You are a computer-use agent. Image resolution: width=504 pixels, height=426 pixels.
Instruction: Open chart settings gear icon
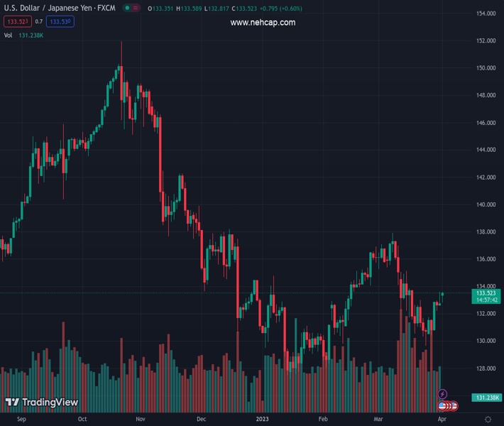pyautogui.click(x=488, y=419)
